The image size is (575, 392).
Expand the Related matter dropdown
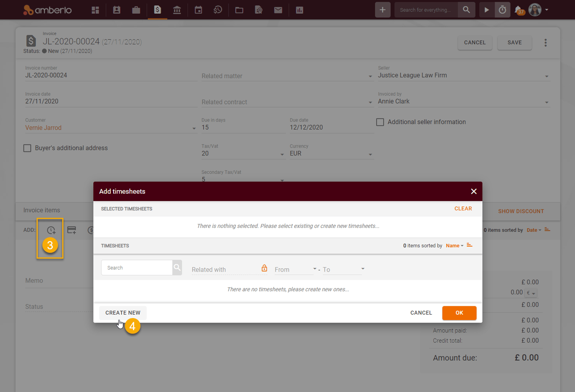370,76
